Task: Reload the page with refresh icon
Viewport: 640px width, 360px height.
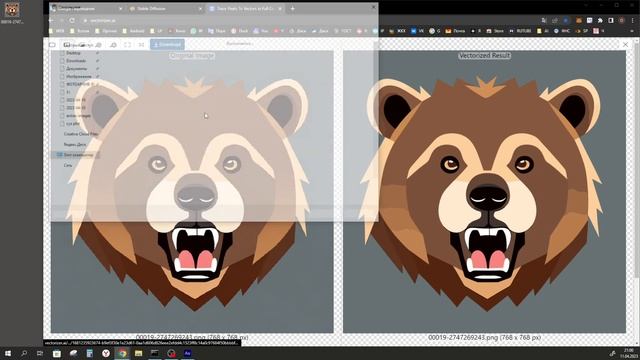Action: [x=72, y=20]
